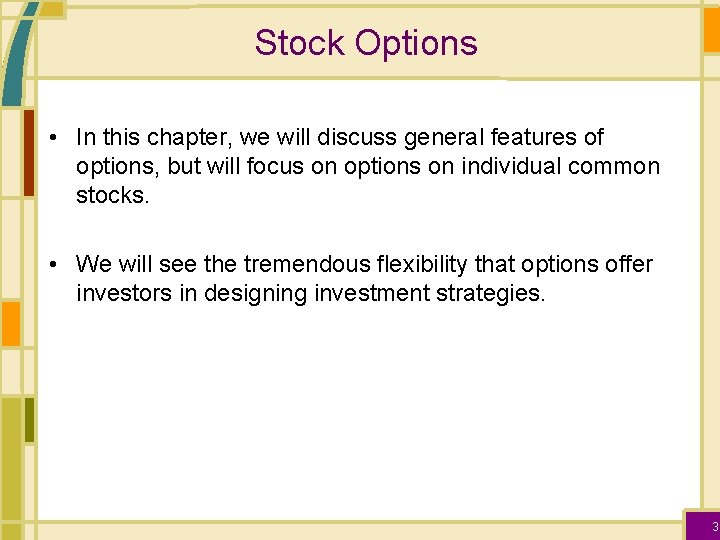The width and height of the screenshot is (720, 540).
Task: Click the olive green rectangle on left border
Action: (28, 419)
